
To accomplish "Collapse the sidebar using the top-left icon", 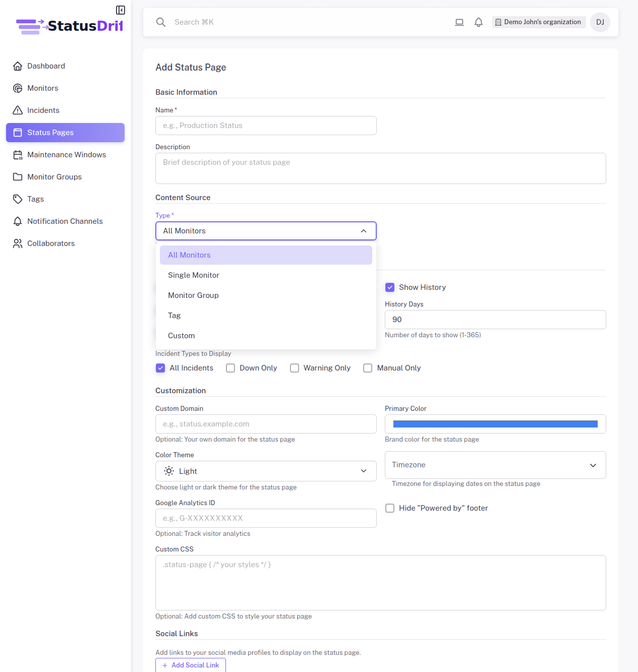I will click(120, 10).
